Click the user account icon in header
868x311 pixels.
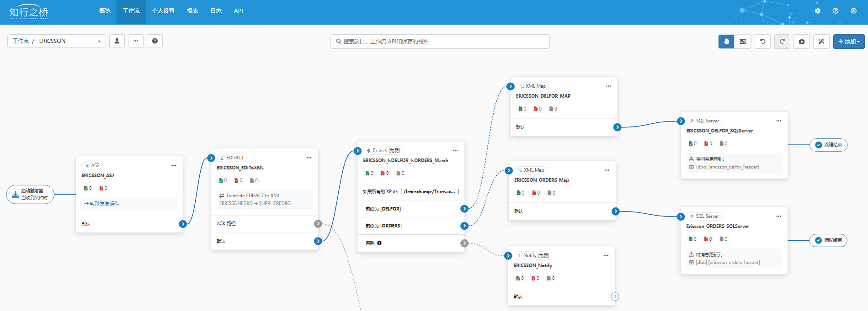[853, 11]
